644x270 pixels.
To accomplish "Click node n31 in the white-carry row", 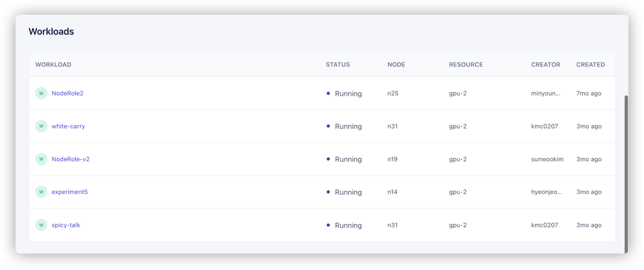I will click(392, 126).
